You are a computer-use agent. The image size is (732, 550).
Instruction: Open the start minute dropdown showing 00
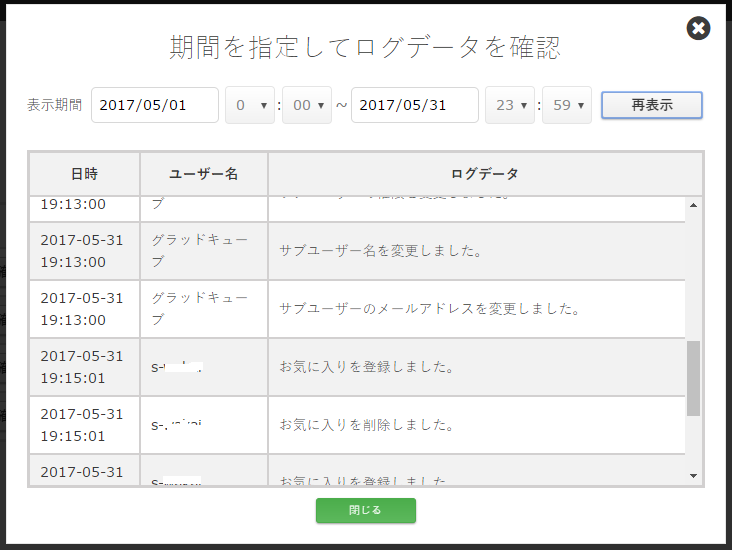coord(307,105)
